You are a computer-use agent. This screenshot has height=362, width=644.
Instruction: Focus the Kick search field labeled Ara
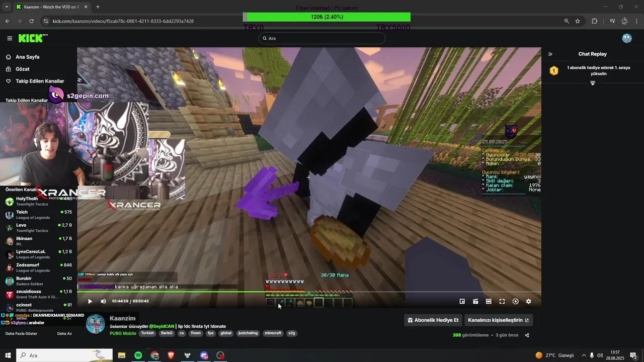click(x=322, y=38)
